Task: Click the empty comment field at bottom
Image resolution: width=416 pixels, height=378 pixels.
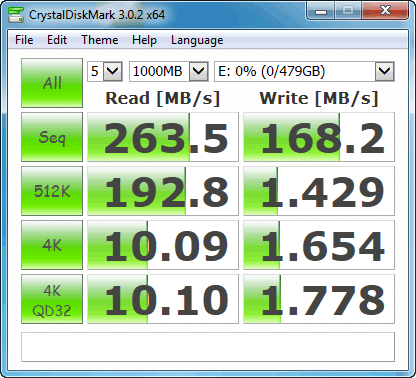Action: click(x=208, y=347)
